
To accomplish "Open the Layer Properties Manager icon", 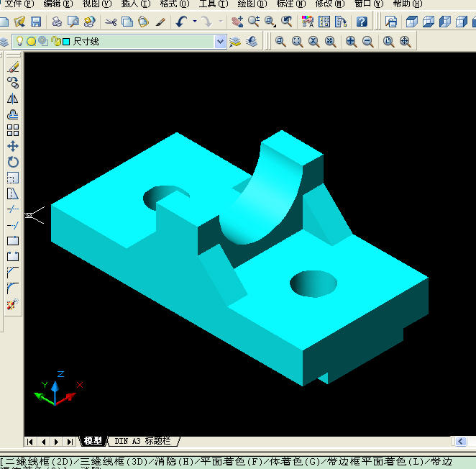I will tap(4, 42).
